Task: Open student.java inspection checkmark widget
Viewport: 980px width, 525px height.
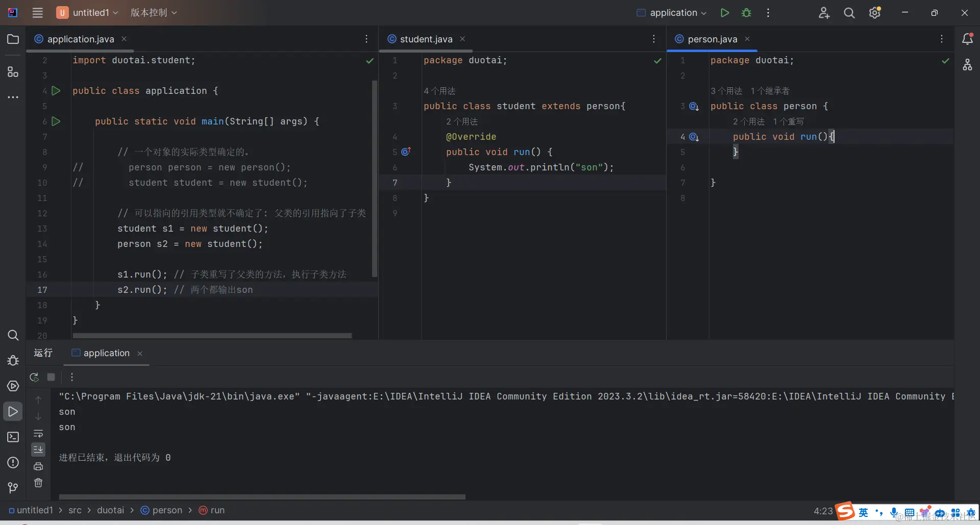Action: click(657, 61)
